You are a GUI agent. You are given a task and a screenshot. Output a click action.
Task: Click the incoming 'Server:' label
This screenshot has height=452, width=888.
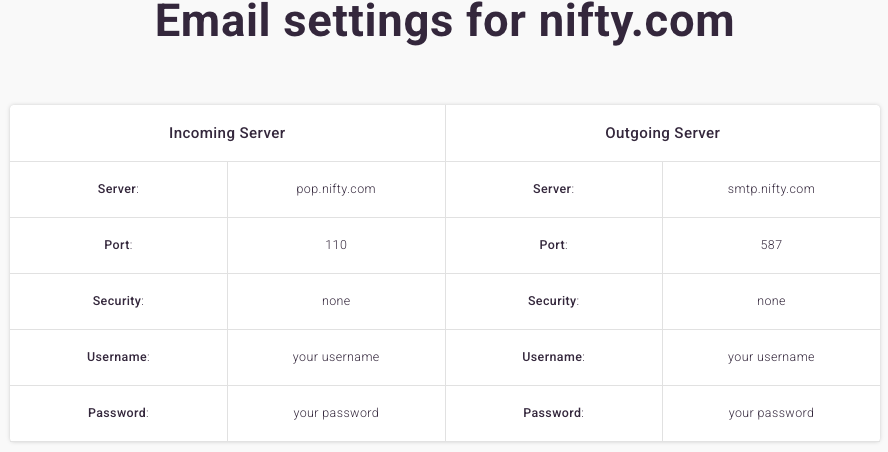(118, 189)
